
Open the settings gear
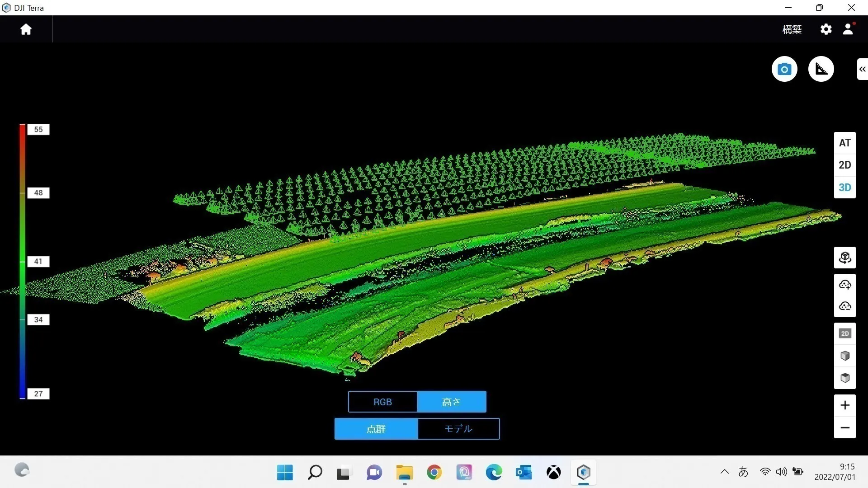click(x=826, y=29)
